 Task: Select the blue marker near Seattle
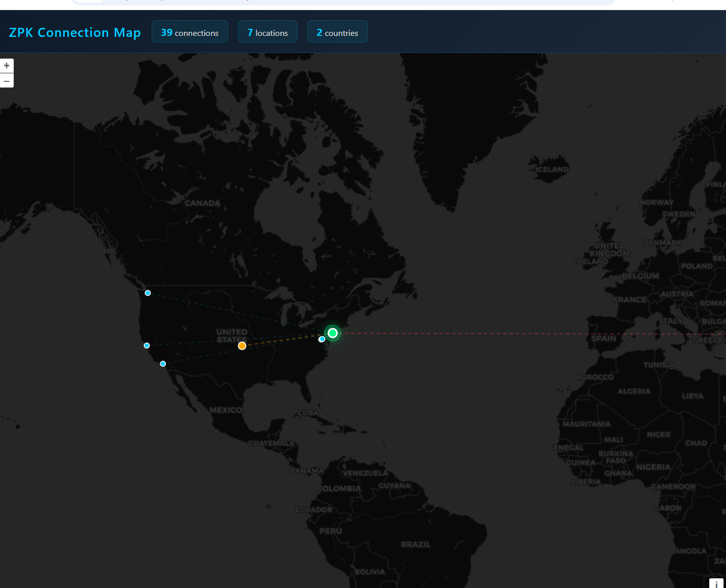(148, 293)
